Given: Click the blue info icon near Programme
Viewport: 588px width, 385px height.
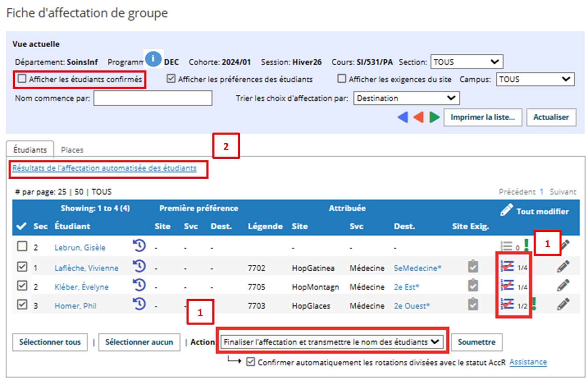Looking at the screenshot, I should [x=153, y=59].
